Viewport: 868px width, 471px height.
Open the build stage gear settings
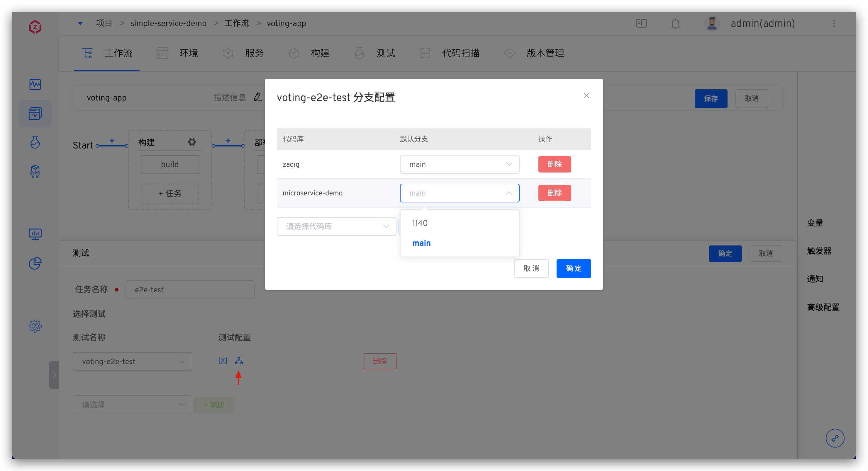(192, 142)
